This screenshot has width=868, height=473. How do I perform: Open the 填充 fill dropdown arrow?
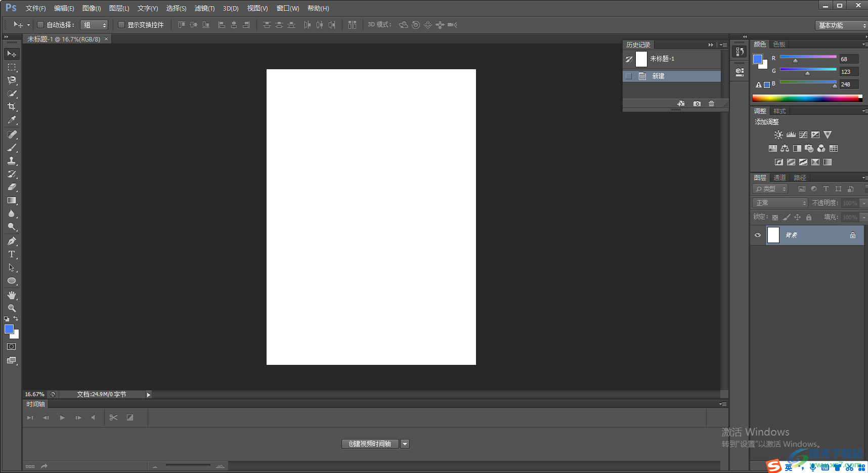[x=864, y=217]
